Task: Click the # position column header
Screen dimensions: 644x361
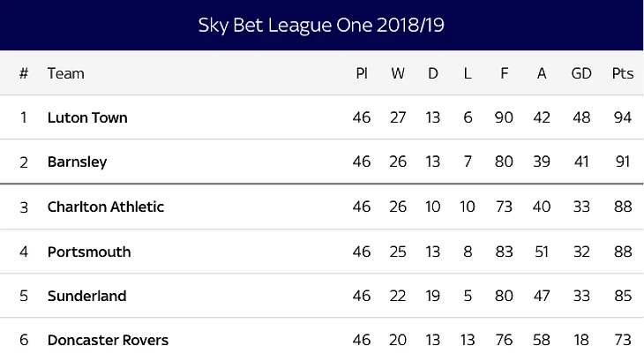Action: coord(24,73)
